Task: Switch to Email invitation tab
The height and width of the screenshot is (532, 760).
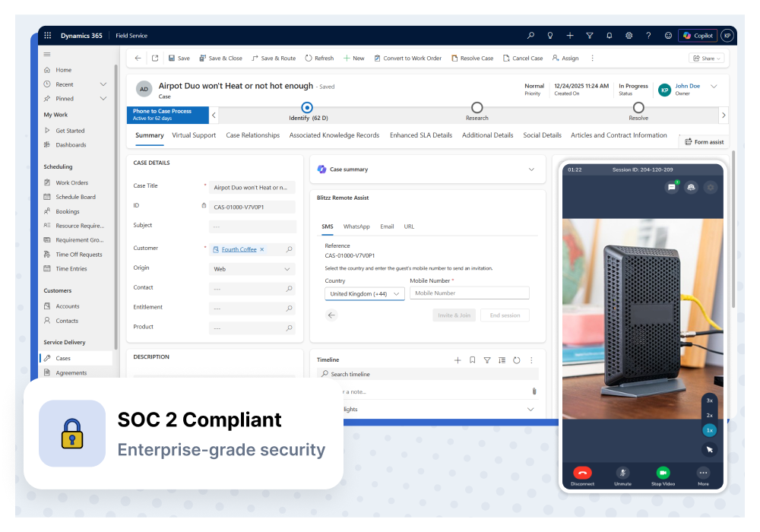Action: tap(387, 226)
